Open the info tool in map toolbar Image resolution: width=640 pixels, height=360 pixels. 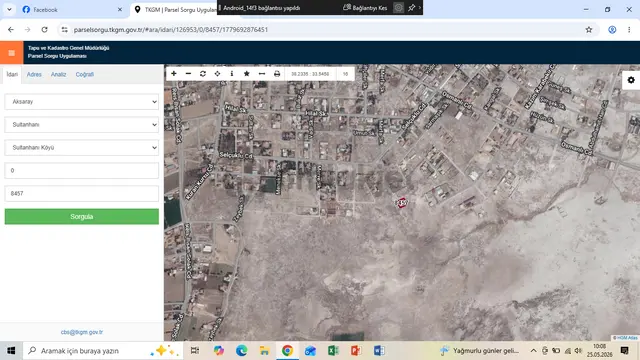232,74
